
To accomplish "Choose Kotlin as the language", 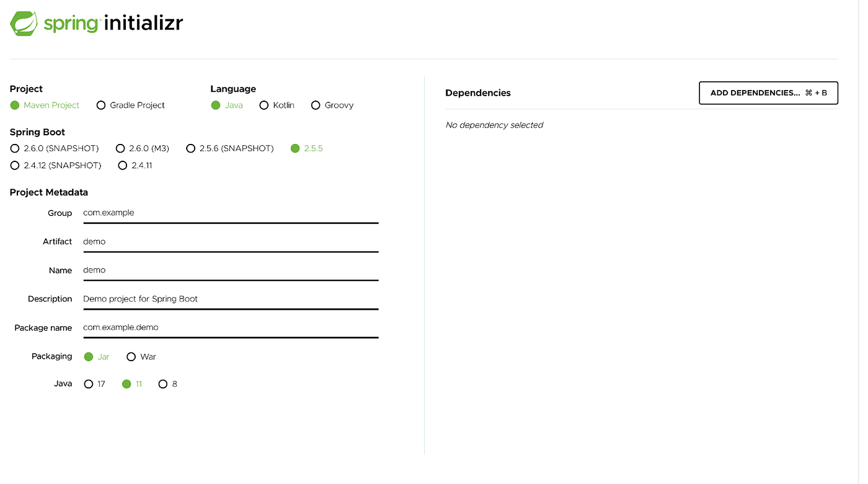I will (x=277, y=105).
